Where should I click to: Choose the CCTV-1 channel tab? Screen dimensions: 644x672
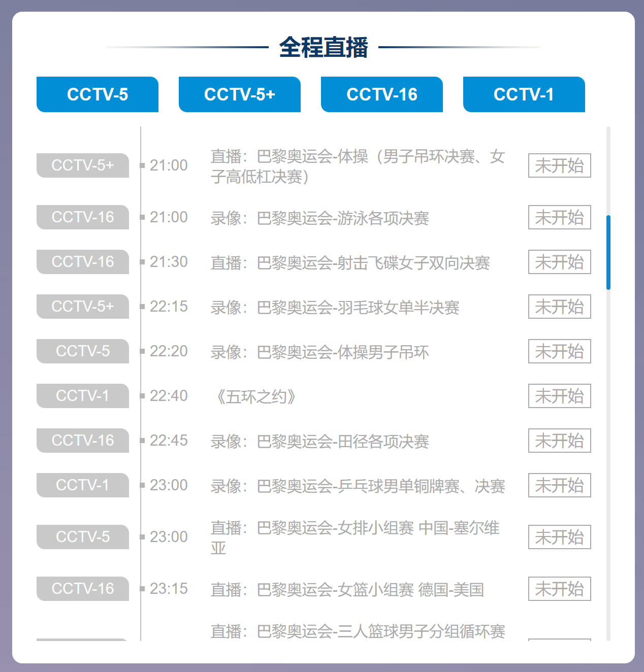click(x=524, y=94)
